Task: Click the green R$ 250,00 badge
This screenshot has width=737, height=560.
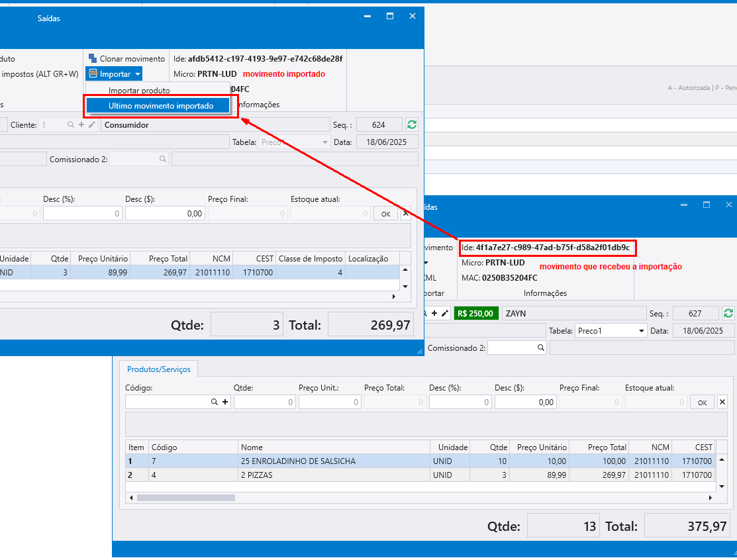Action: click(x=476, y=313)
